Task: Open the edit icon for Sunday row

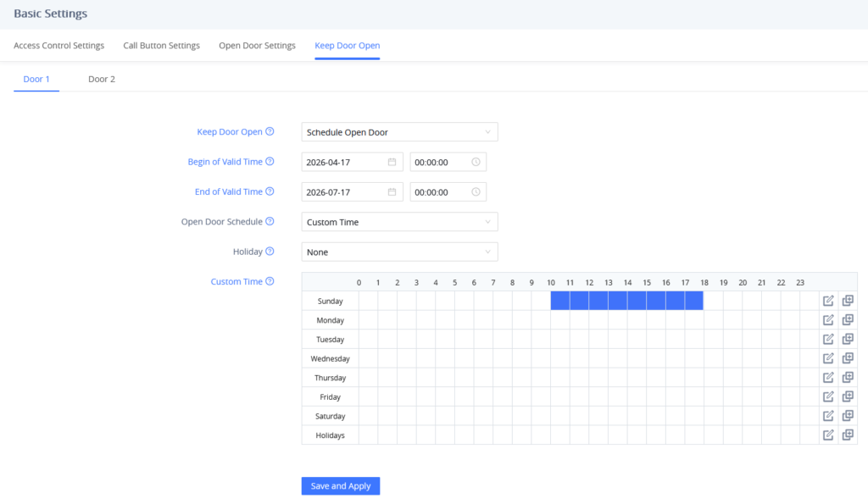Action: coord(828,301)
